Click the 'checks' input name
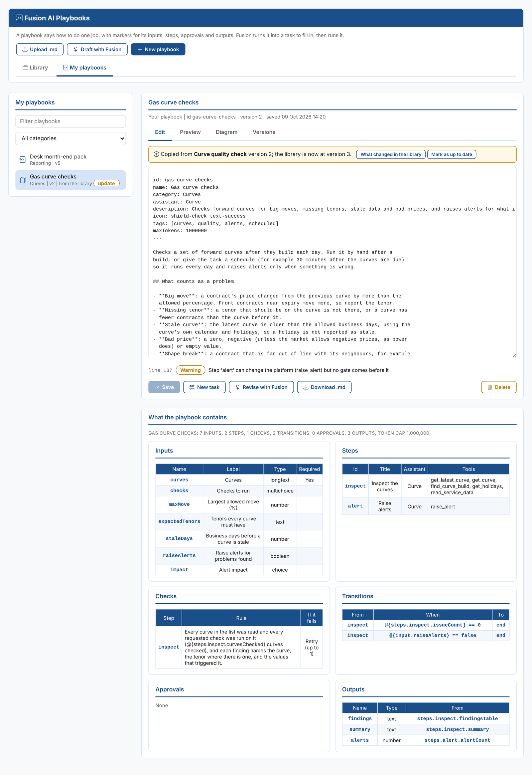The image size is (532, 775). click(x=179, y=490)
